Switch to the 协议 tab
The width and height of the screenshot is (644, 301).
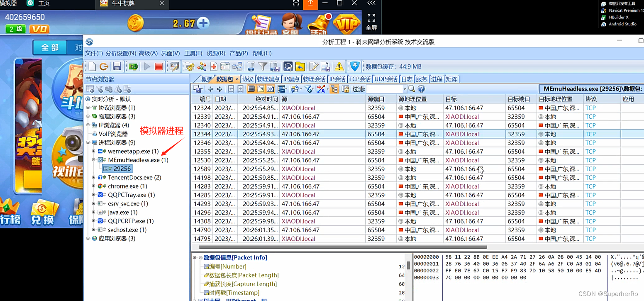click(x=248, y=79)
